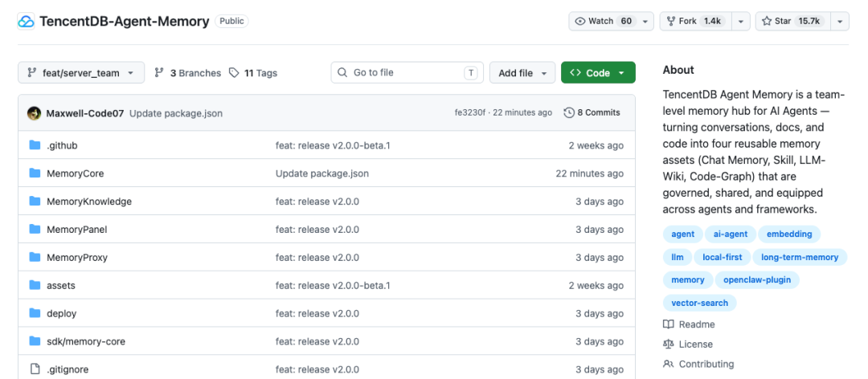Click the commits history clock icon
Screen dimensions: 868x379
click(569, 112)
